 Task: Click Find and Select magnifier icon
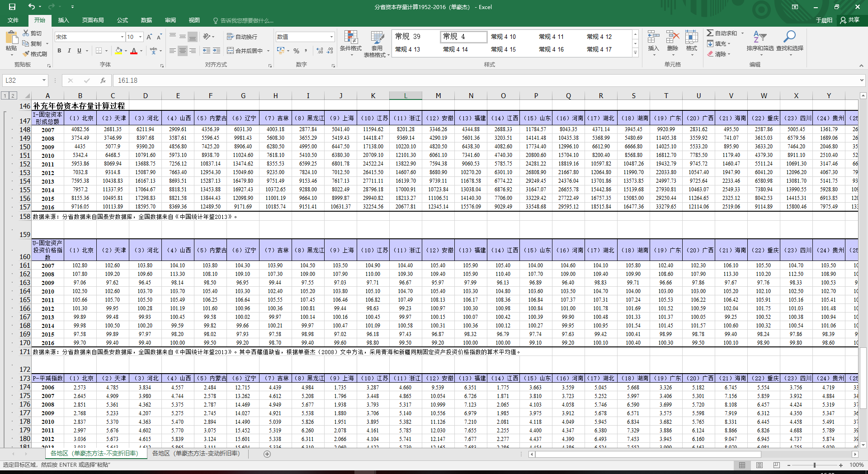[789, 37]
